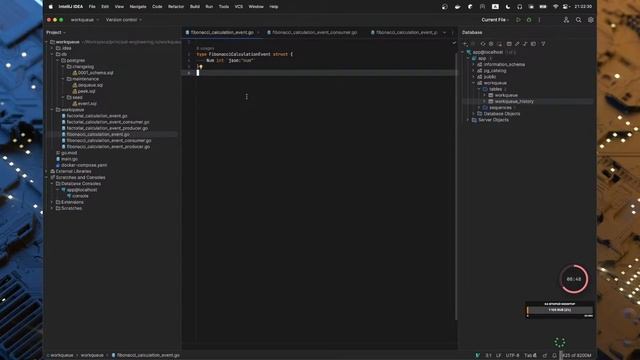
Task: Click the jump-to-console icon in Database toolbar
Action: point(525,44)
